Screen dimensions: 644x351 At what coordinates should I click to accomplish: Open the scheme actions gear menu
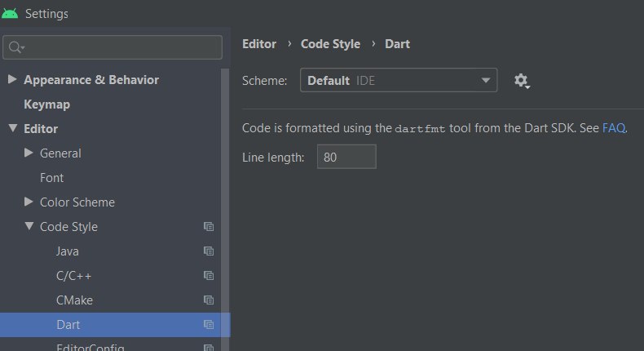click(522, 81)
